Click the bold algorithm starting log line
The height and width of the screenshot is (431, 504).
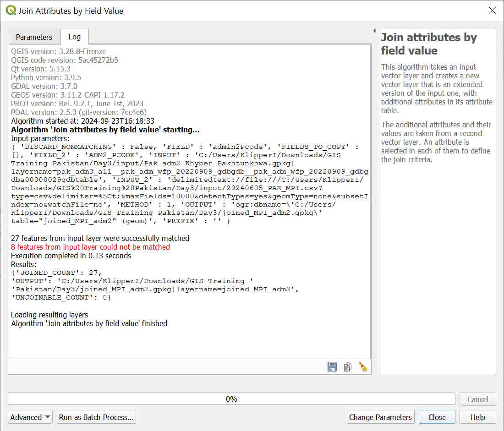coord(105,130)
